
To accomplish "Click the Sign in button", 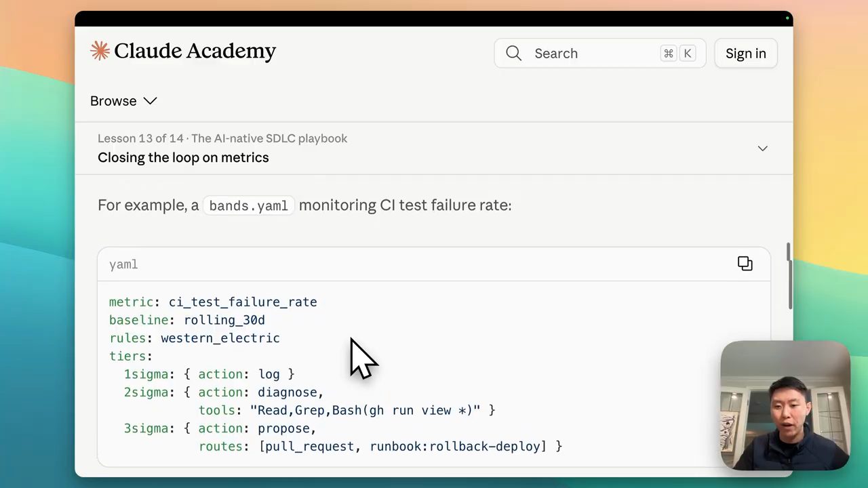I will (746, 54).
